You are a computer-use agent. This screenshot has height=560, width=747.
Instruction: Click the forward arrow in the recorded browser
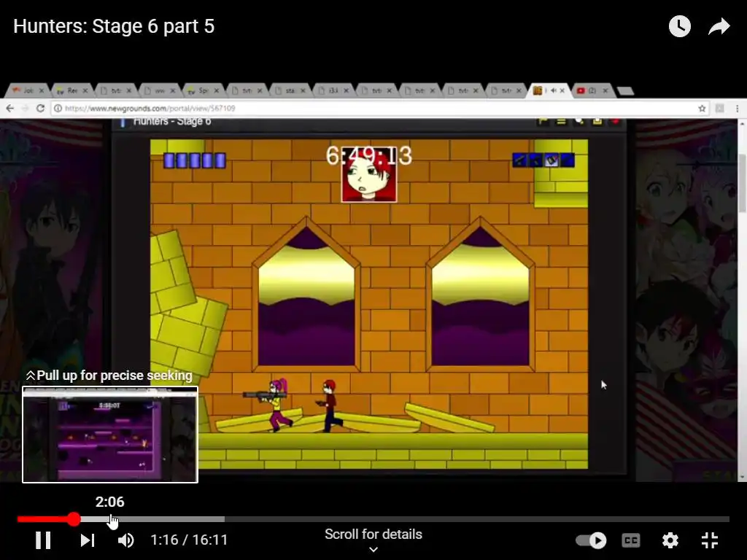[26, 109]
